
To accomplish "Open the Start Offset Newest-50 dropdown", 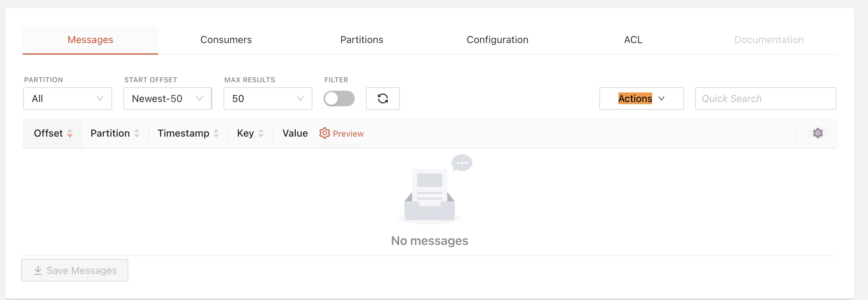I will [167, 98].
